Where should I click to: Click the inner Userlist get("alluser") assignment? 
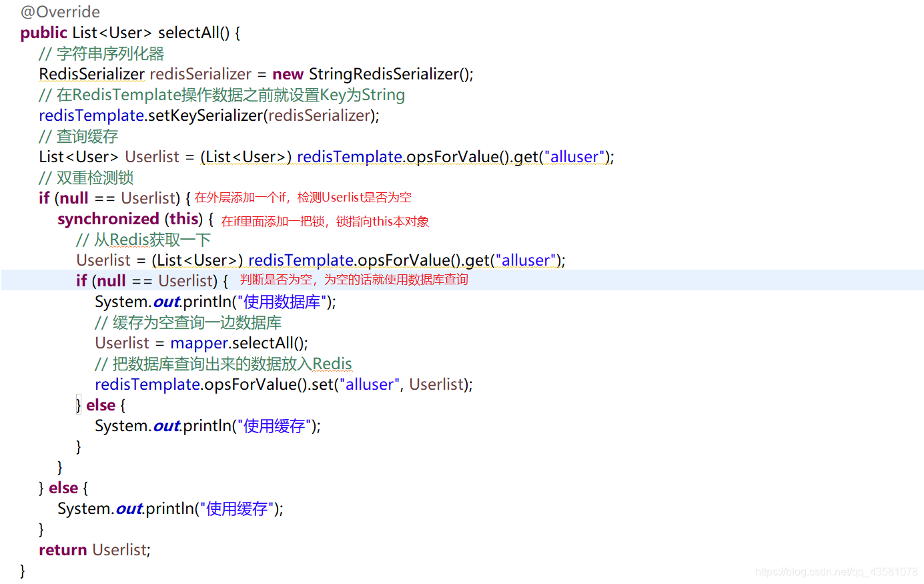point(321,260)
